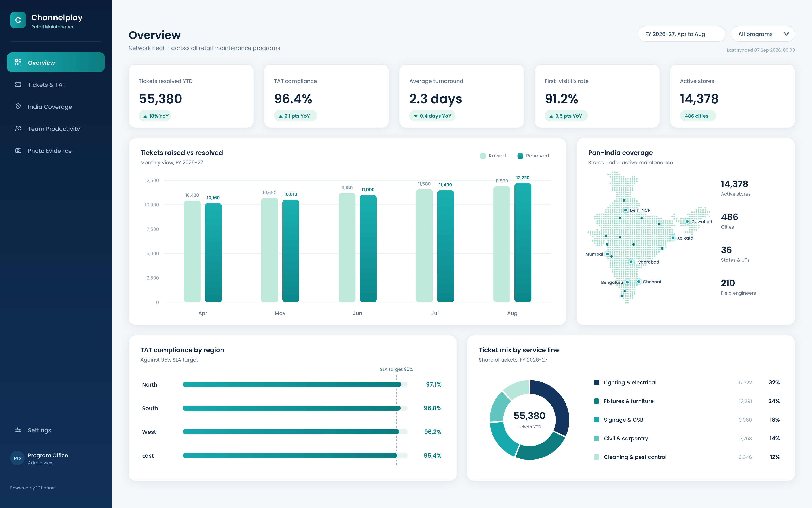812x508 pixels.
Task: Open the Active stores summary card
Action: coord(732,96)
